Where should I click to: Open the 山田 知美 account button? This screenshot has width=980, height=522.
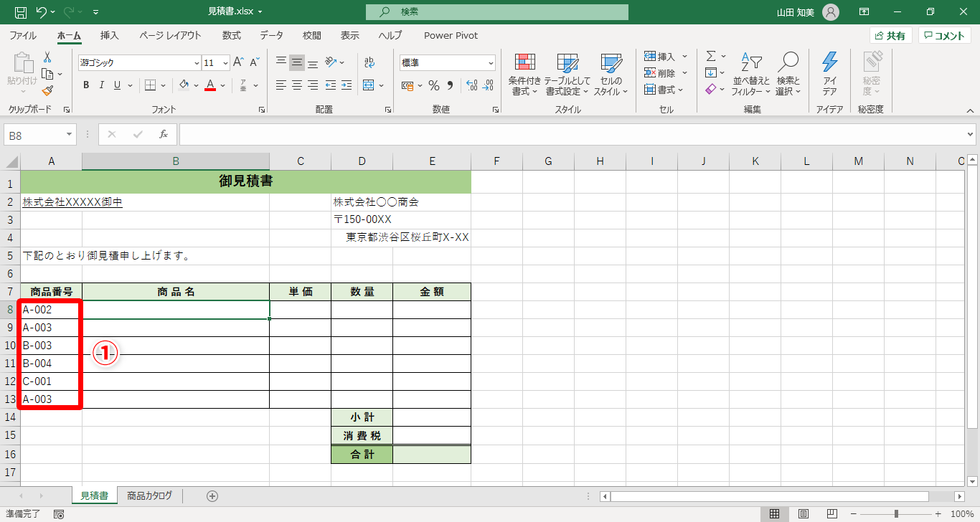click(x=808, y=12)
